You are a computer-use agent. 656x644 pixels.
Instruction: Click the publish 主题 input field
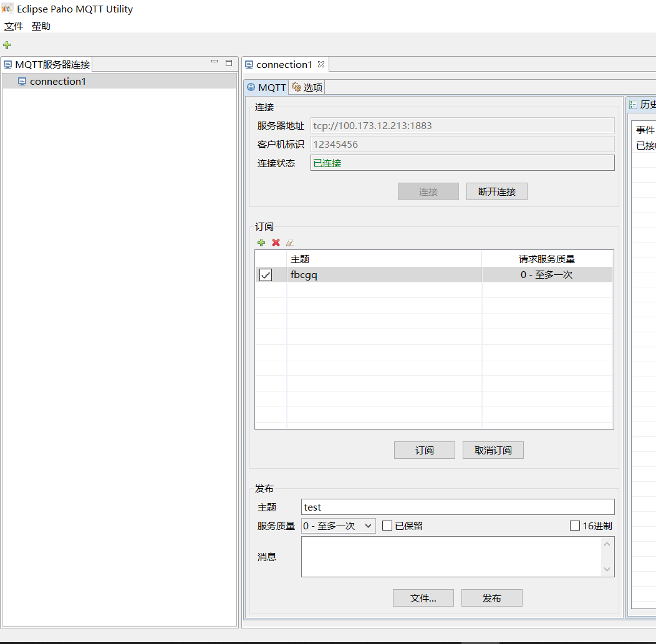457,507
